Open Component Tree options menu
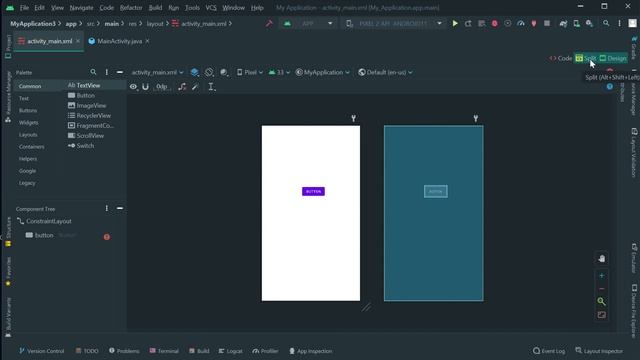 click(x=107, y=209)
